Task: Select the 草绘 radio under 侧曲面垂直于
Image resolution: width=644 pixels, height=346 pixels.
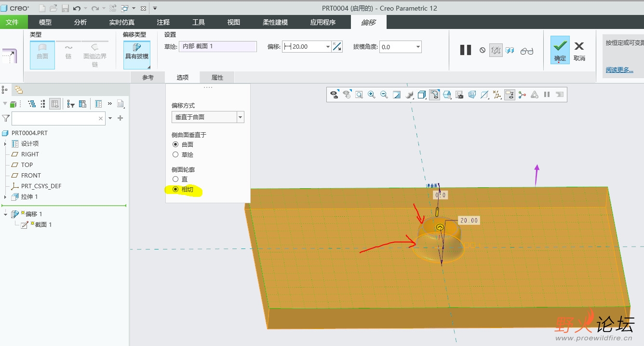Action: 175,154
